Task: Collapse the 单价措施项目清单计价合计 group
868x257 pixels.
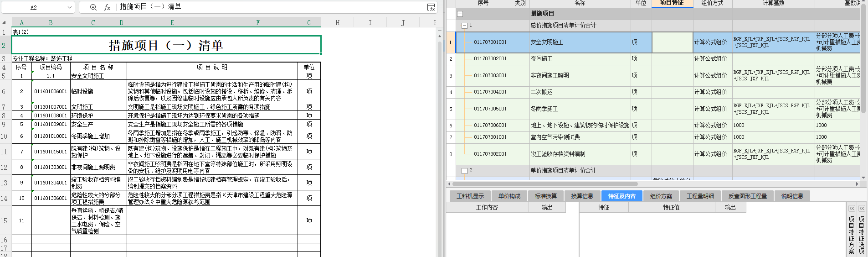Action: (464, 171)
